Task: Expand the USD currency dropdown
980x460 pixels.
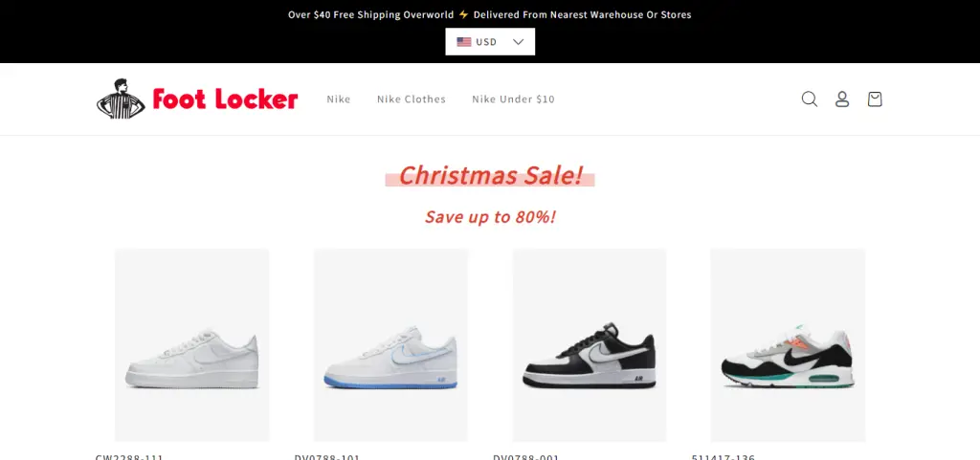Action: pos(490,42)
